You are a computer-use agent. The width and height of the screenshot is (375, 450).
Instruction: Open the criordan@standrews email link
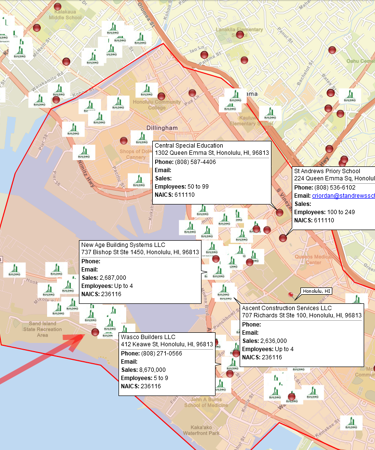[343, 196]
